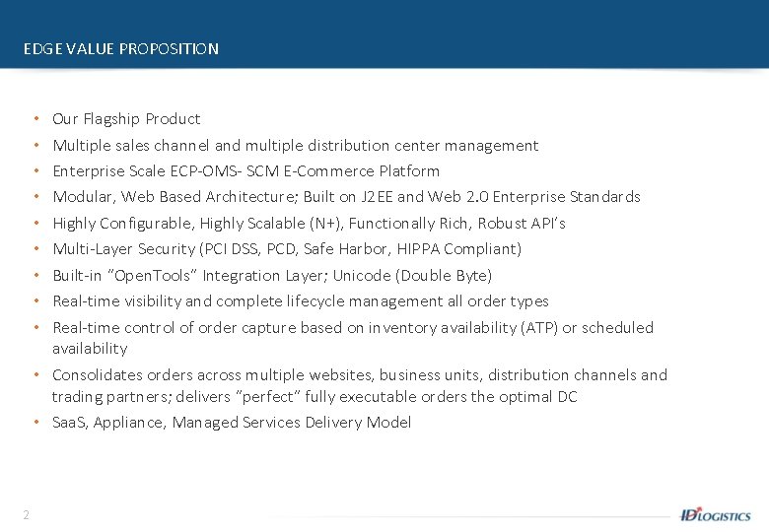The width and height of the screenshot is (769, 532).
Task: Click the 'Real-time visibility' bullet line
Action: pyautogui.click(x=300, y=301)
